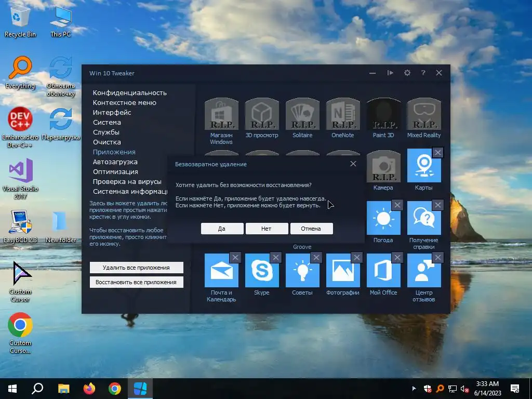Click the Да button in the dialog
This screenshot has height=399, width=532.
[222, 229]
